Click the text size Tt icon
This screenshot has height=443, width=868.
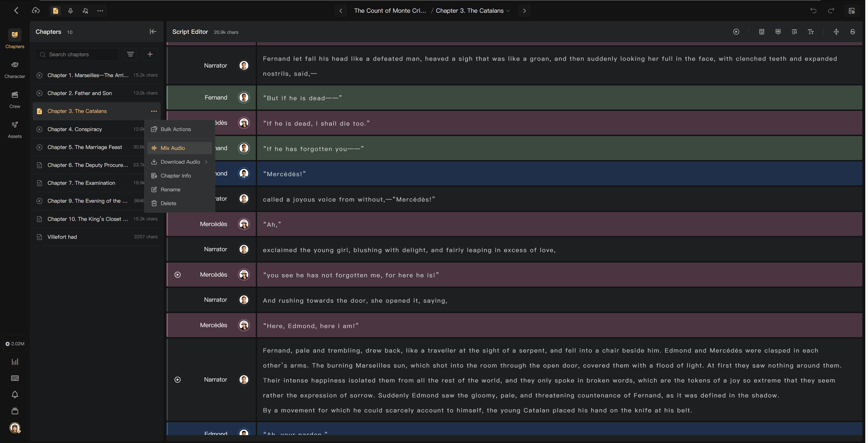click(x=811, y=32)
